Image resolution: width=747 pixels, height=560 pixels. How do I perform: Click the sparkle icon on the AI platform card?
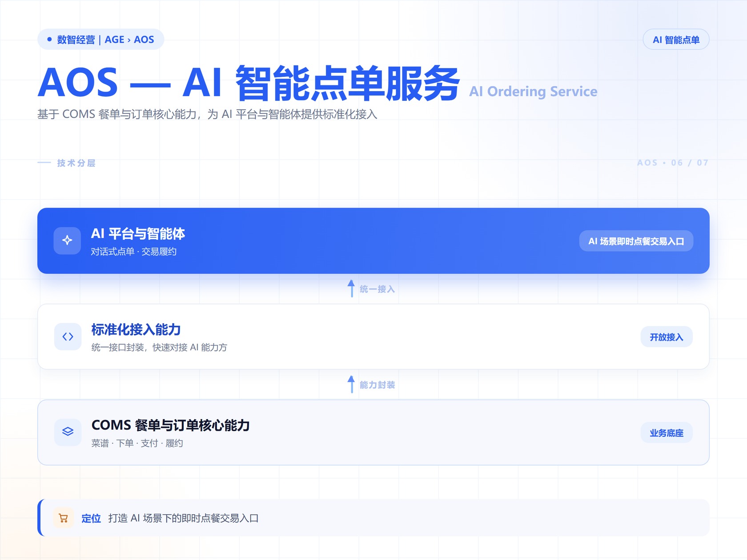(67, 240)
